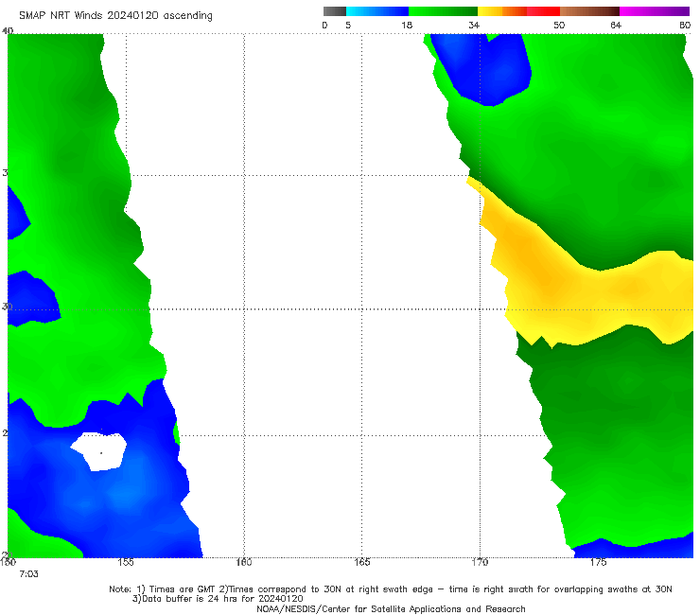700x615 pixels.
Task: Click the color bar label '5'
Action: click(x=348, y=25)
